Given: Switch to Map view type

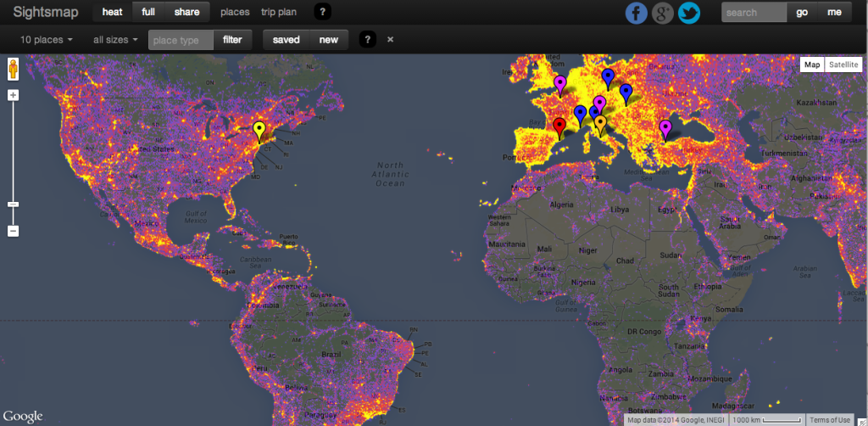Looking at the screenshot, I should [x=812, y=64].
